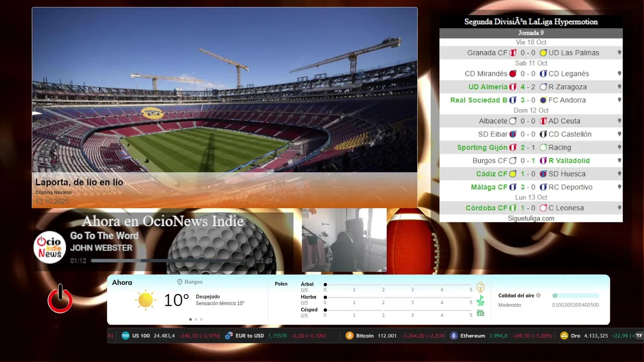Select the second weather pagination dot
The height and width of the screenshot is (362, 644).
196,319
